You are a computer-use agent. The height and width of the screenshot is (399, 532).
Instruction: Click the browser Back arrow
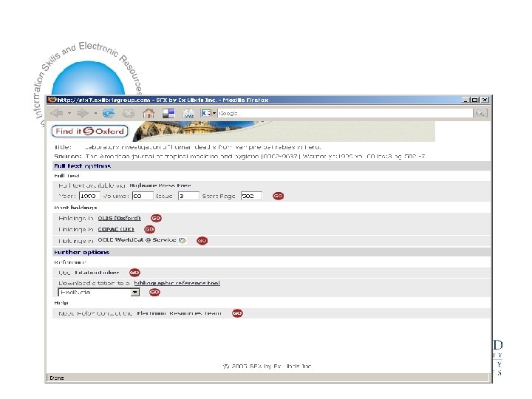57,113
